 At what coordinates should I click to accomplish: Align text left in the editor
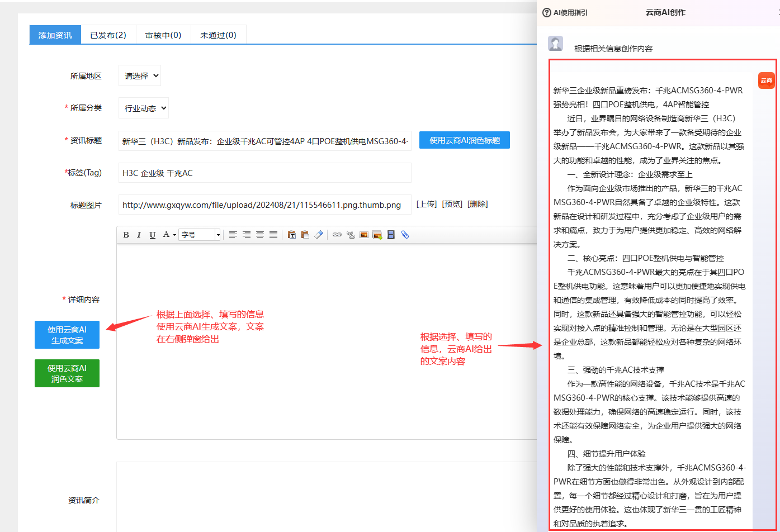233,235
